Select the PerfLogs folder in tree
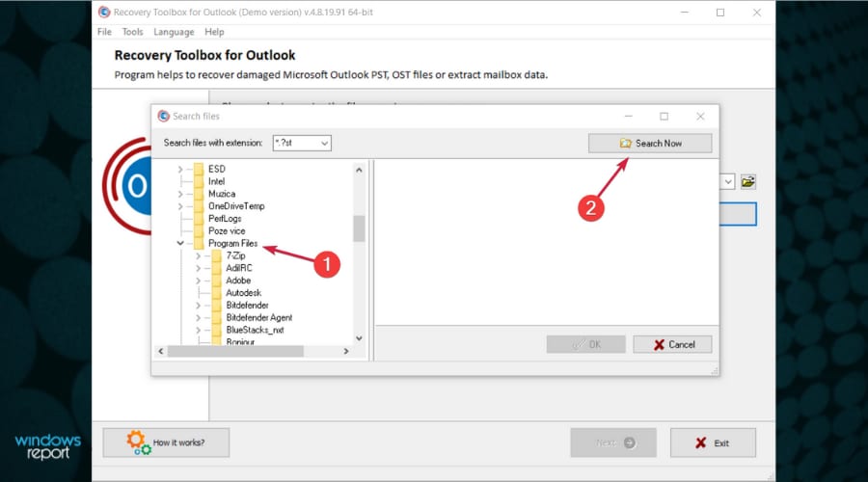The height and width of the screenshot is (482, 868). pos(225,219)
